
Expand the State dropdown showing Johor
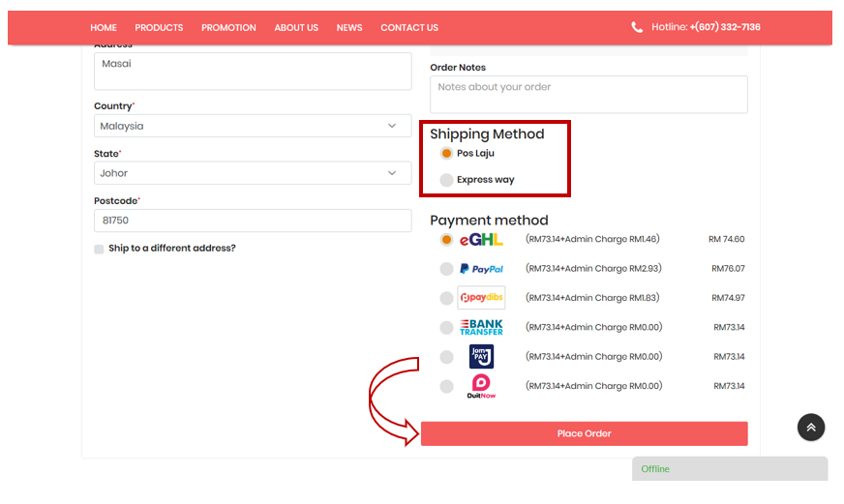tap(252, 173)
